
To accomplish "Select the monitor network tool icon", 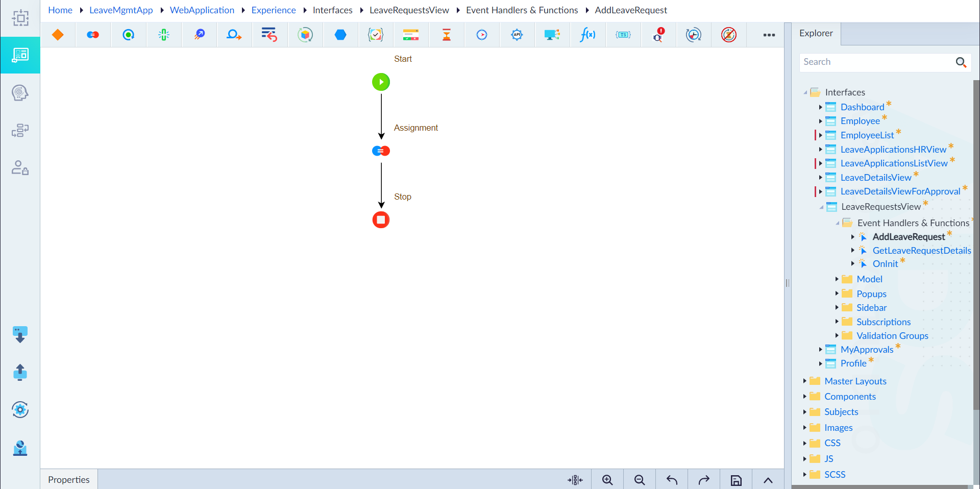I will click(x=552, y=35).
